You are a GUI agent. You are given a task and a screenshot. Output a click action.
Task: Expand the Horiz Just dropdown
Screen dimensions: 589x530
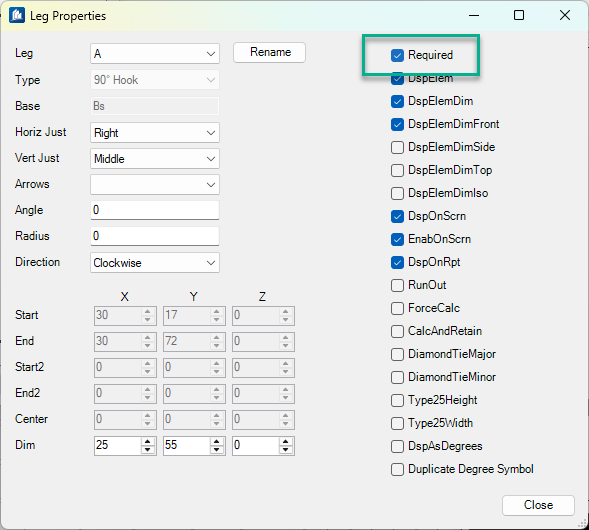[x=155, y=133]
